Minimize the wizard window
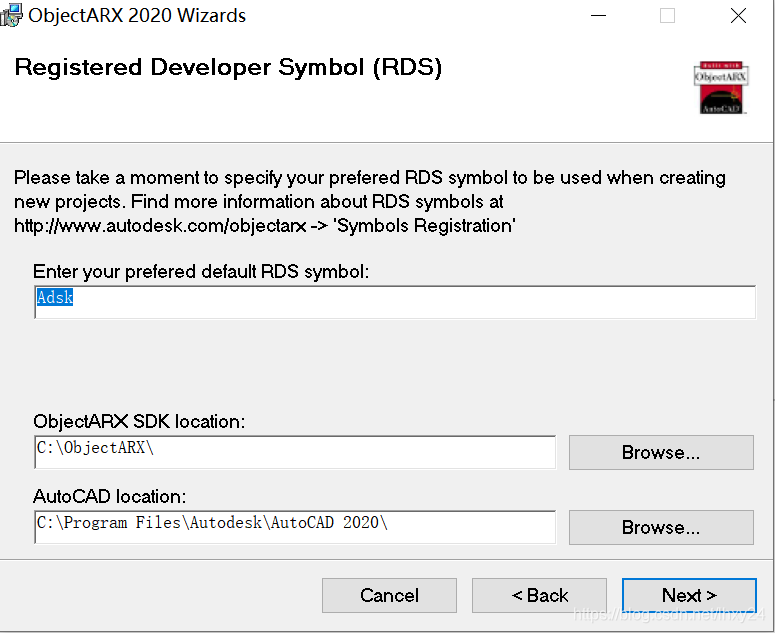 pos(598,15)
